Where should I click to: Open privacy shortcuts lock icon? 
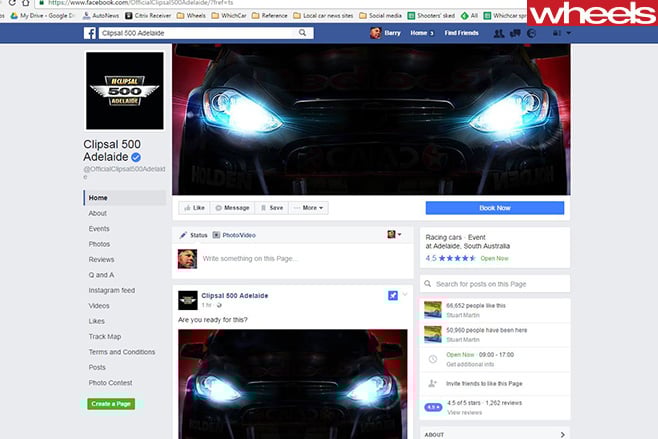pyautogui.click(x=557, y=33)
